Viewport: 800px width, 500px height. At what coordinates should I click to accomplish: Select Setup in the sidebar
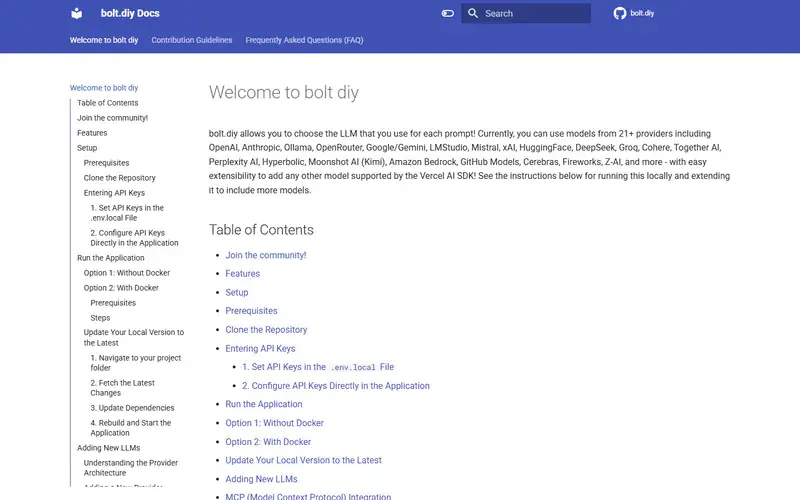click(x=87, y=147)
